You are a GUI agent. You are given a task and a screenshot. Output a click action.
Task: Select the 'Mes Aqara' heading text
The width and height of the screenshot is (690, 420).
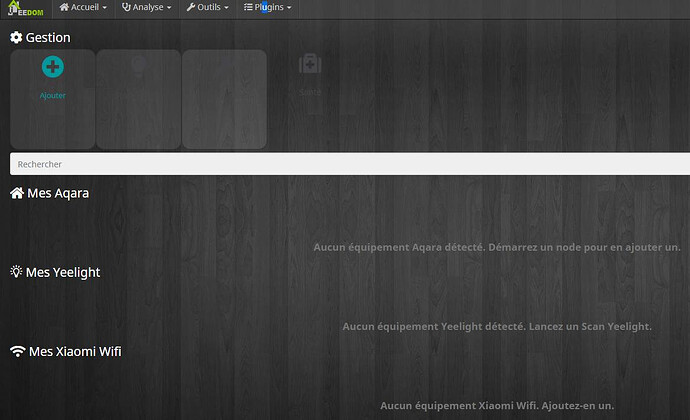pyautogui.click(x=58, y=193)
